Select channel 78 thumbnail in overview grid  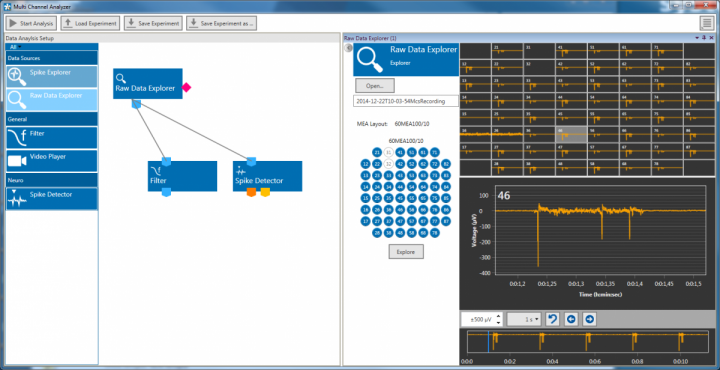667,168
